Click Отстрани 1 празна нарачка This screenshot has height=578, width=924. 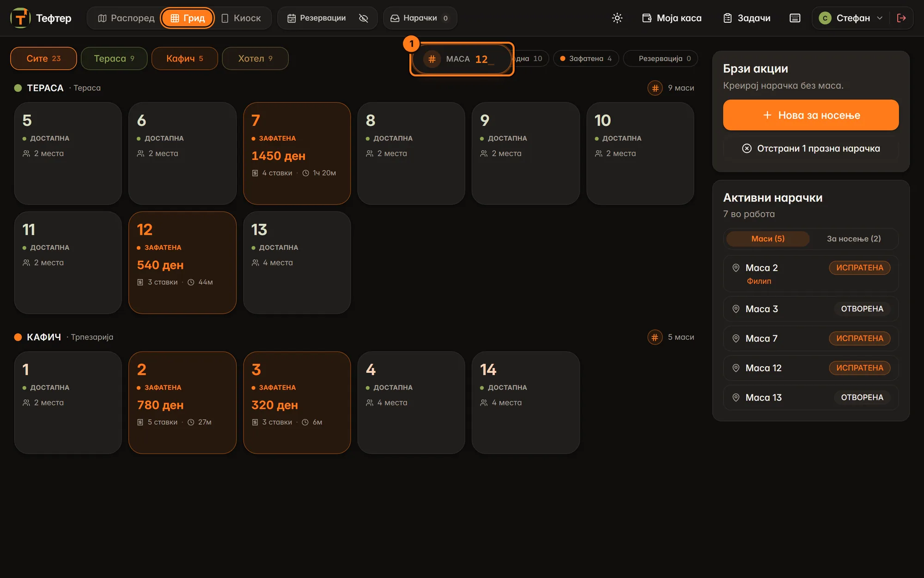click(x=811, y=148)
